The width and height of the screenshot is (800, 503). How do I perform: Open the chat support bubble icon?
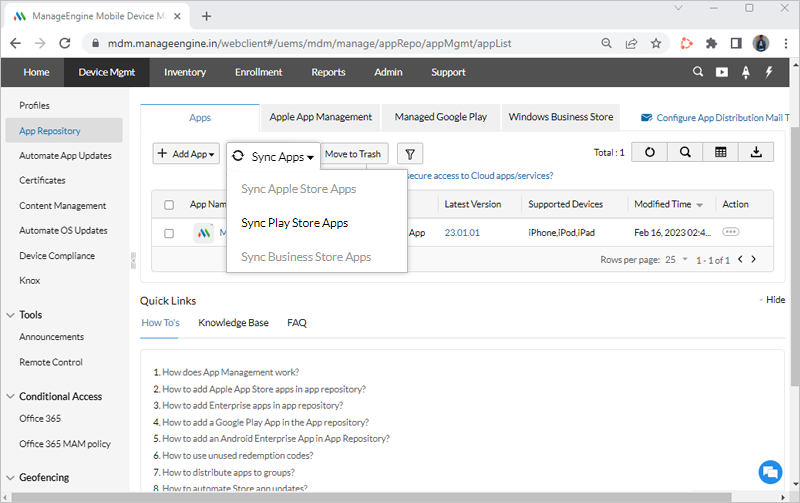[x=769, y=471]
